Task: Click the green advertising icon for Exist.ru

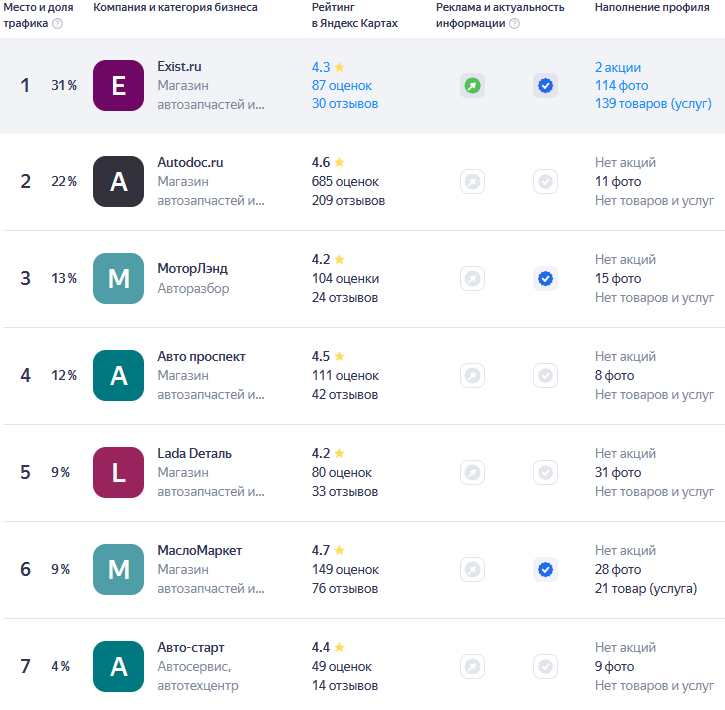Action: pyautogui.click(x=472, y=86)
